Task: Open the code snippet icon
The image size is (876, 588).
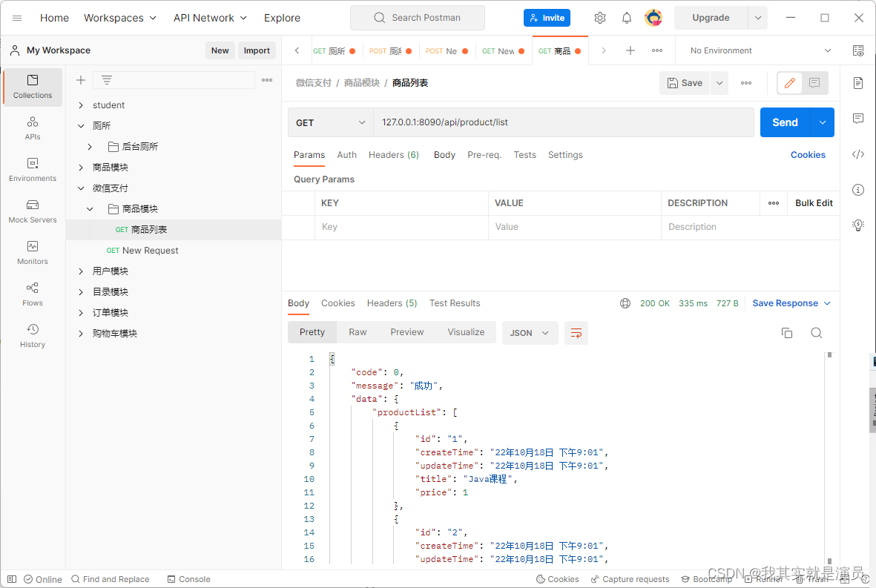Action: pyautogui.click(x=858, y=154)
